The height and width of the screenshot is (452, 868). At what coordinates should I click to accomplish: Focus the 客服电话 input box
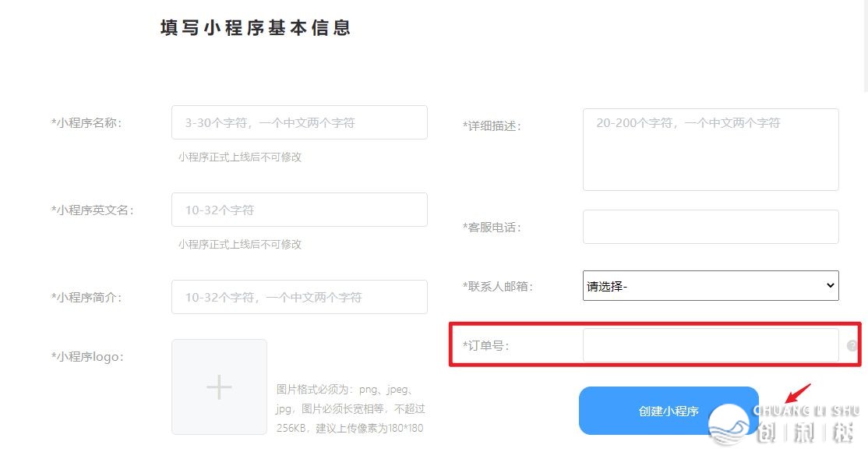(x=710, y=227)
